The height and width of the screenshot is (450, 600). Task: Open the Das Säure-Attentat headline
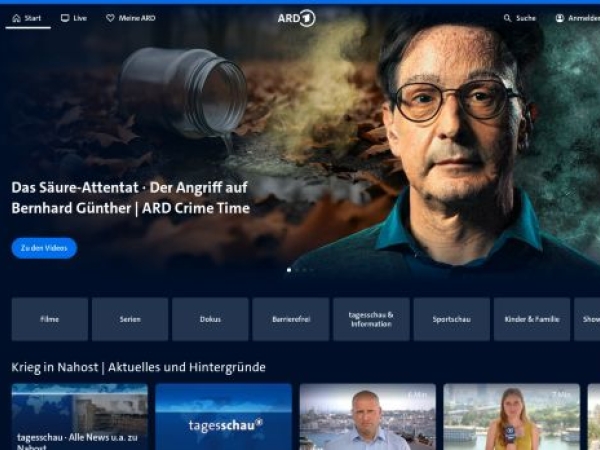tap(130, 198)
